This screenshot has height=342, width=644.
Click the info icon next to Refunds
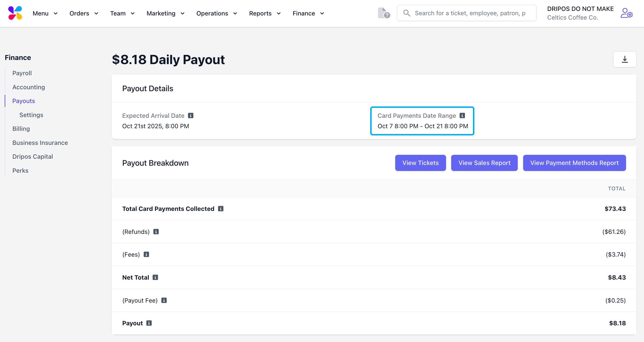156,232
